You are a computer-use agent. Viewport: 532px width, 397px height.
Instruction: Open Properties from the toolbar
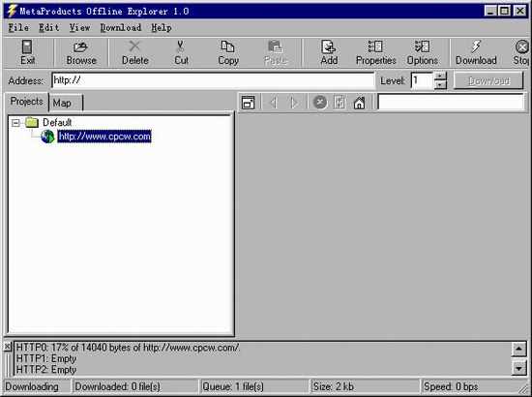[x=375, y=46]
